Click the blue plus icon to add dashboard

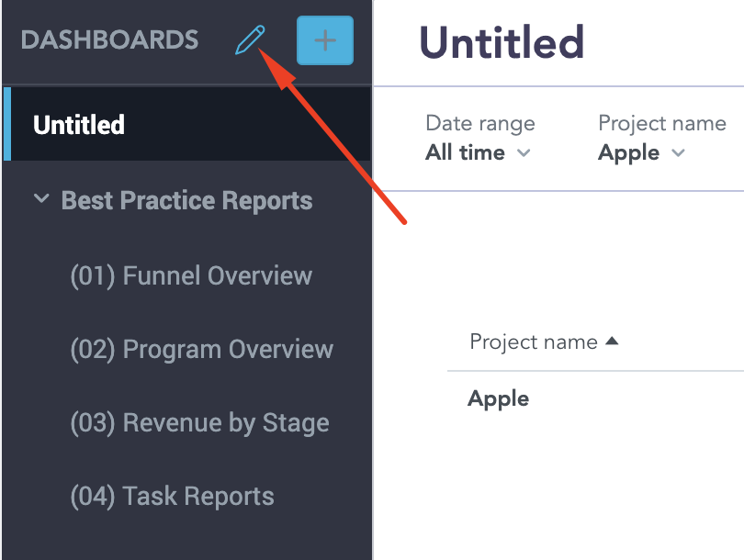point(324,39)
